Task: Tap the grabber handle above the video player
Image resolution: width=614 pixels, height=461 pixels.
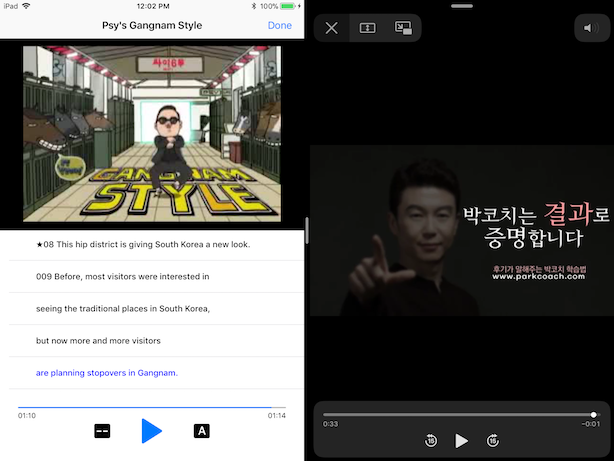Action: (x=462, y=6)
